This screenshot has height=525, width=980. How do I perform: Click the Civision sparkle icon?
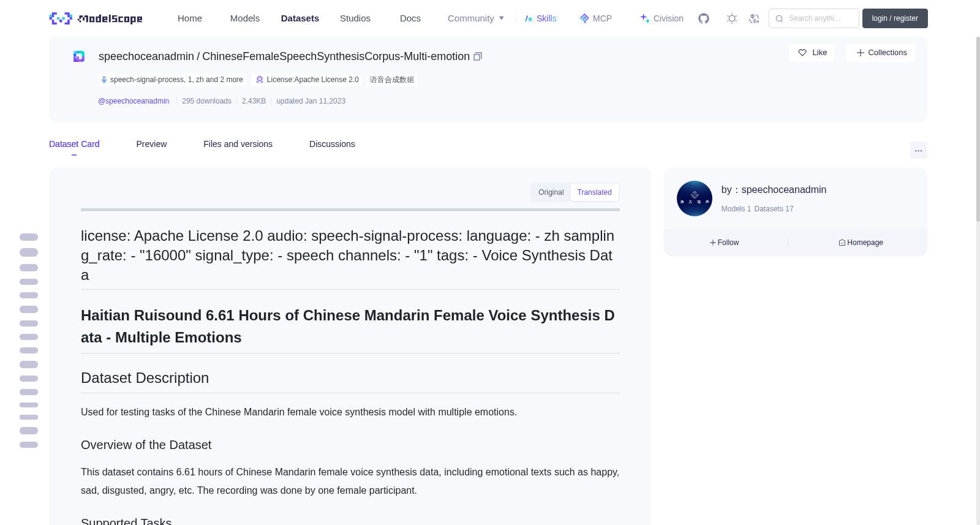click(645, 18)
